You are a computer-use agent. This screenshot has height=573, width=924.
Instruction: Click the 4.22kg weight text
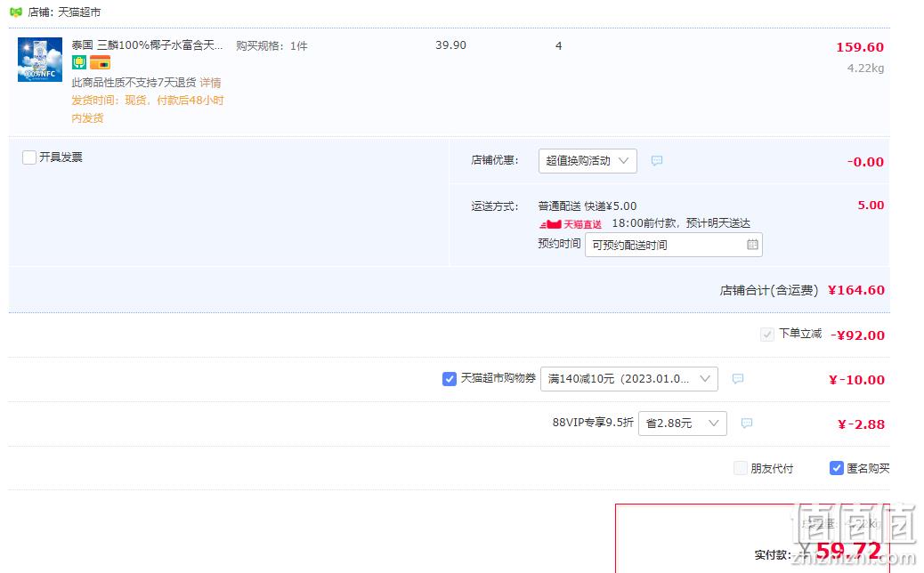click(865, 69)
